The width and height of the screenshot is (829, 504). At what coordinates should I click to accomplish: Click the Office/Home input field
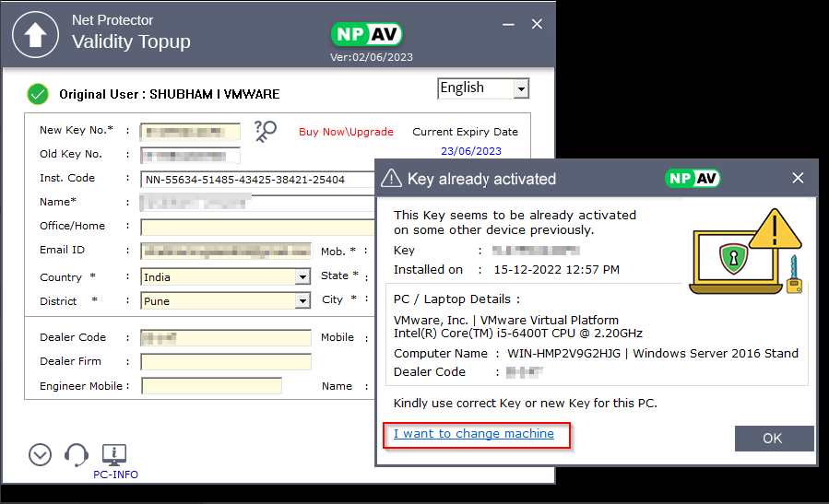pos(258,227)
